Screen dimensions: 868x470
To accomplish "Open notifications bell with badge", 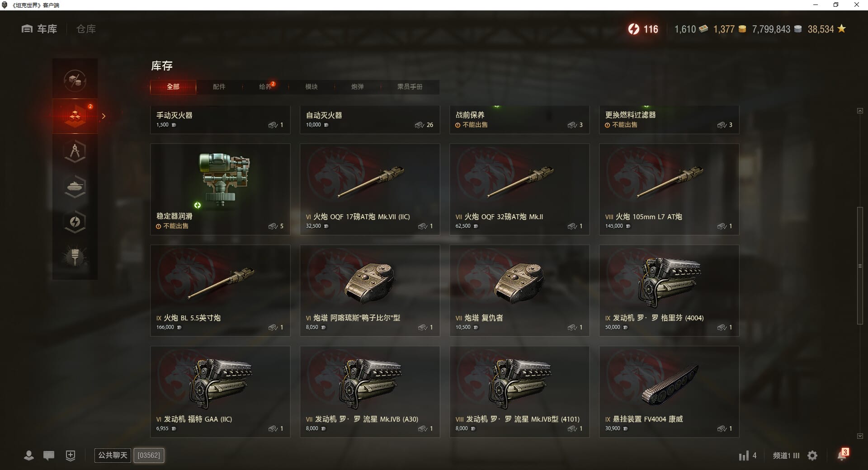I will (843, 455).
